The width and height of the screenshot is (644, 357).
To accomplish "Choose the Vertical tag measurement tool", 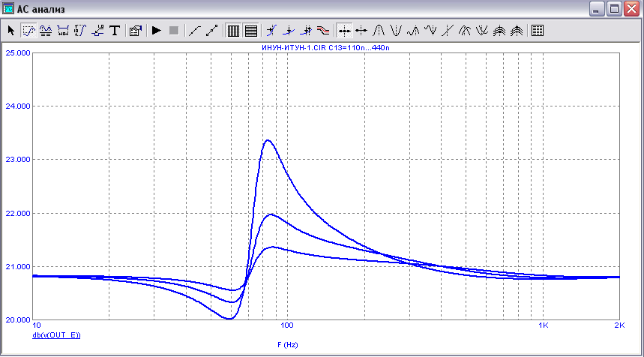I will 80,31.
